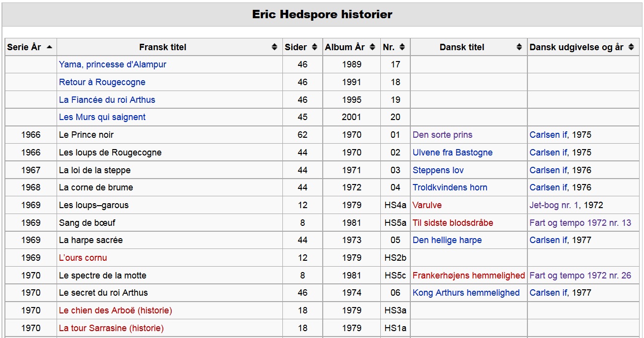Screen dimensions: 644x338
Task: Open Den sorte prins link
Action: click(442, 135)
